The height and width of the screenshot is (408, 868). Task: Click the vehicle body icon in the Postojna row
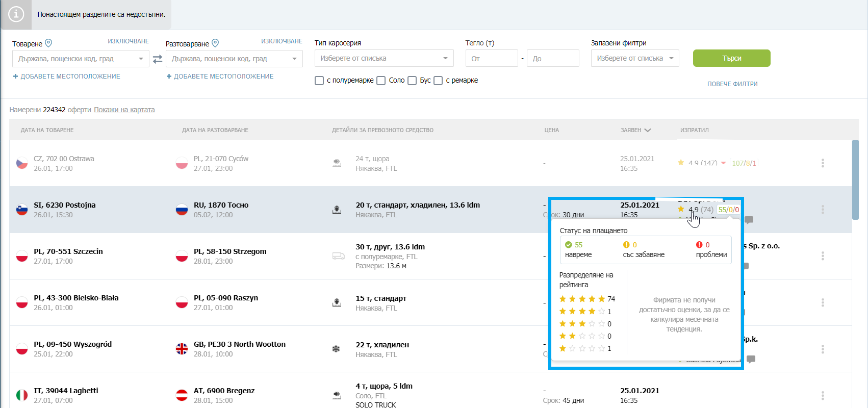[x=337, y=210]
